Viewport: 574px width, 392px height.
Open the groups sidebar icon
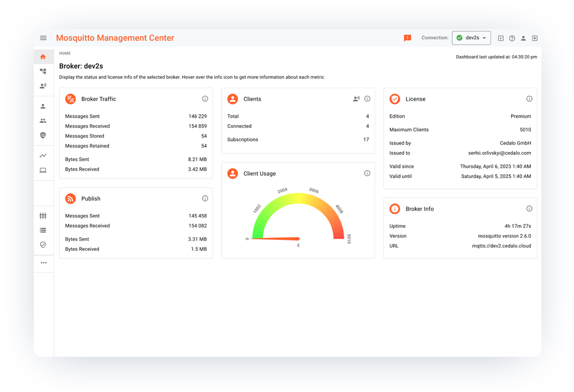point(43,121)
